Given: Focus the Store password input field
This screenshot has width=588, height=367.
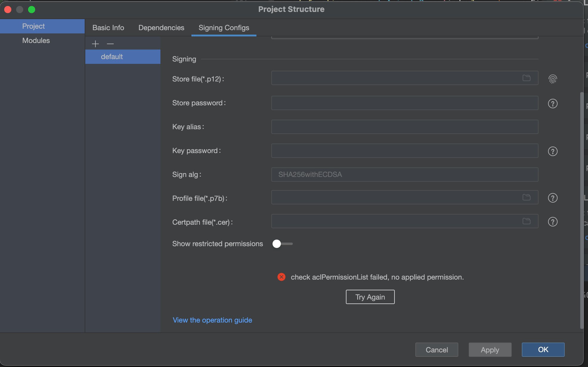Looking at the screenshot, I should (x=405, y=103).
